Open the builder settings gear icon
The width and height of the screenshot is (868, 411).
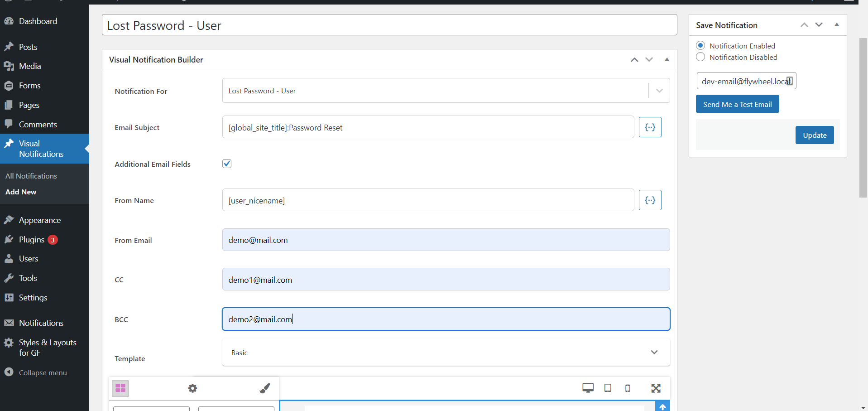tap(192, 388)
